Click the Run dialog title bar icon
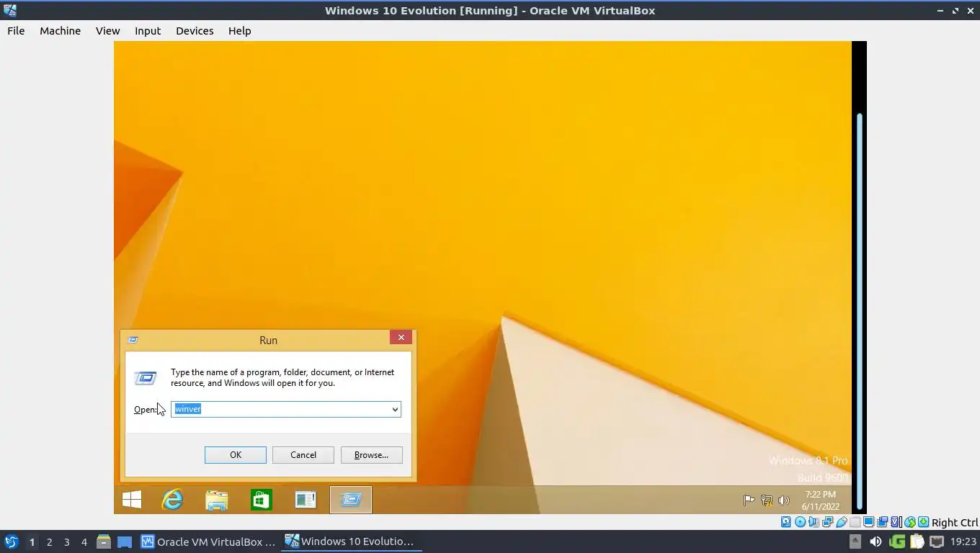Image resolution: width=980 pixels, height=553 pixels. 133,340
